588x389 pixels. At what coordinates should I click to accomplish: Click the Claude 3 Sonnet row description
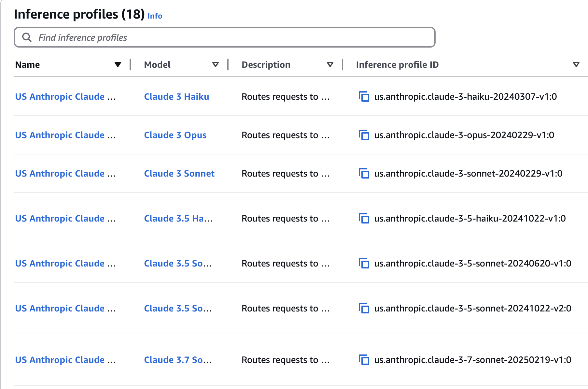tap(286, 173)
